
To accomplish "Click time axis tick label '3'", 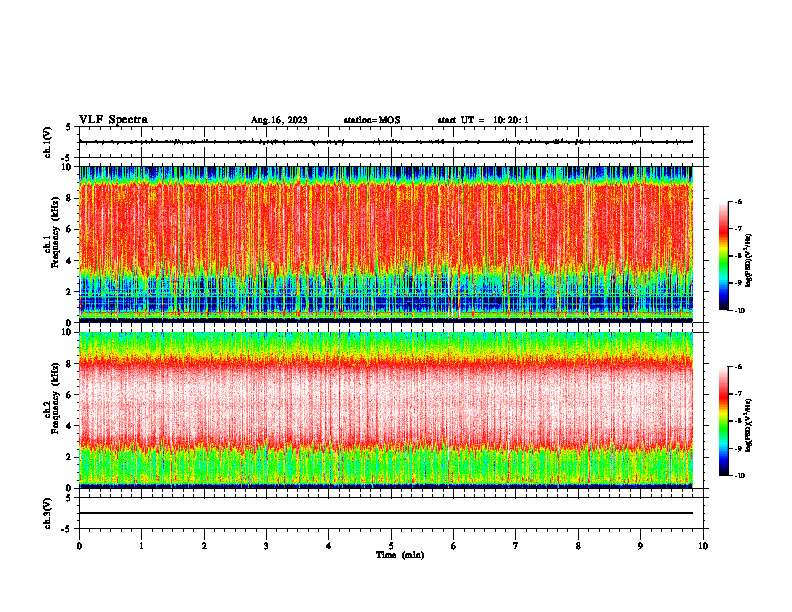I will pos(266,546).
